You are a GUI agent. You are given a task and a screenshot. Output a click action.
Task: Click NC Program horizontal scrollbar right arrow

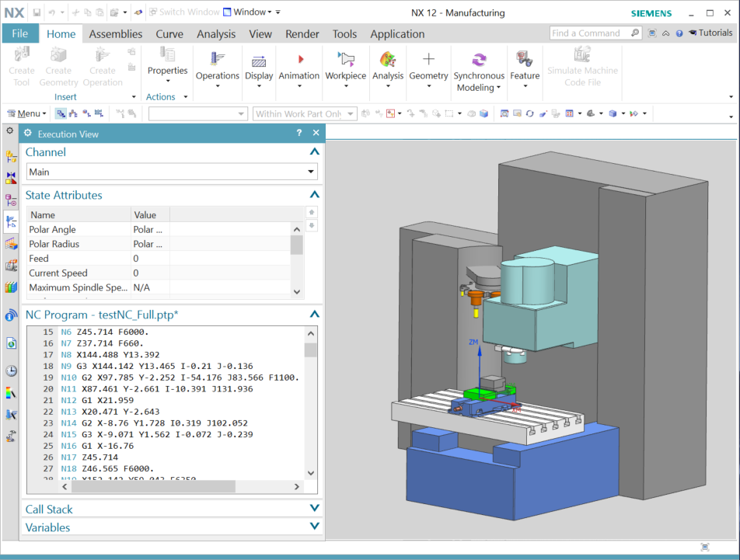296,486
